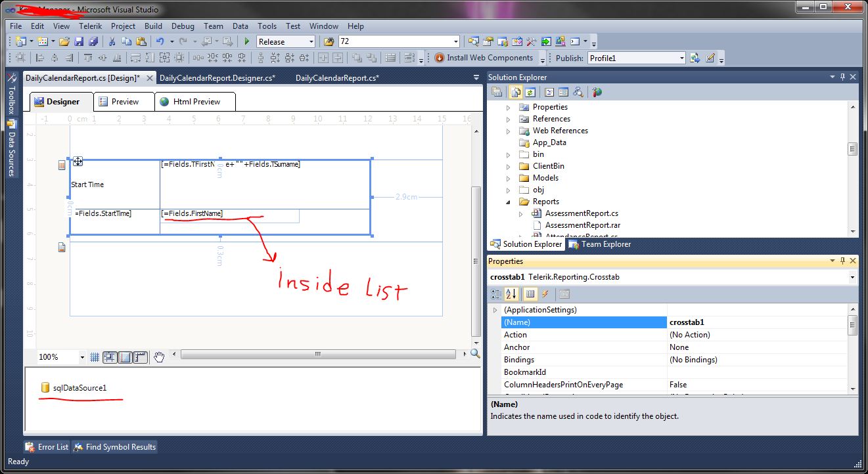Click Install Web Components button
The width and height of the screenshot is (868, 474).
pos(484,58)
